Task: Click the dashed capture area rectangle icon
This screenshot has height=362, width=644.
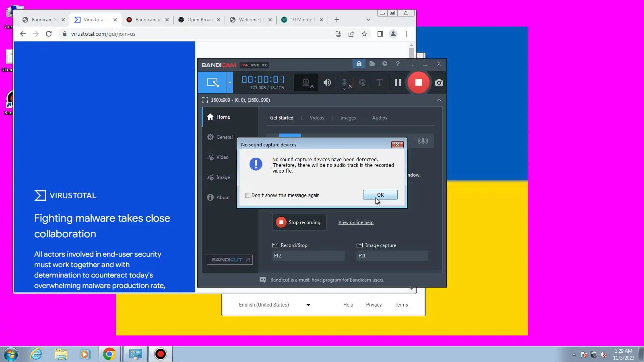Action: coord(205,100)
